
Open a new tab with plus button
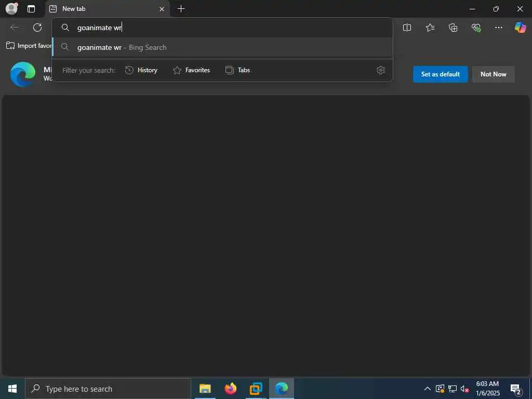tap(181, 9)
